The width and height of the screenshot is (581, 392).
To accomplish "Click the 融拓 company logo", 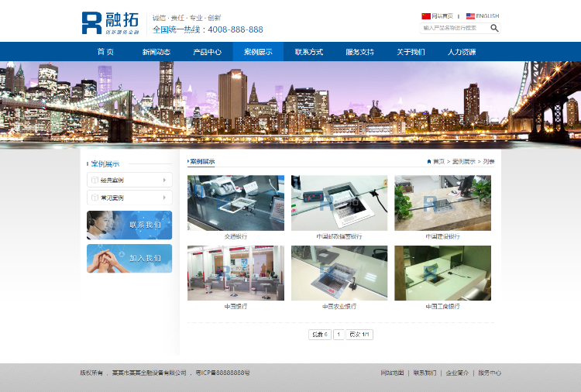I will tap(111, 23).
